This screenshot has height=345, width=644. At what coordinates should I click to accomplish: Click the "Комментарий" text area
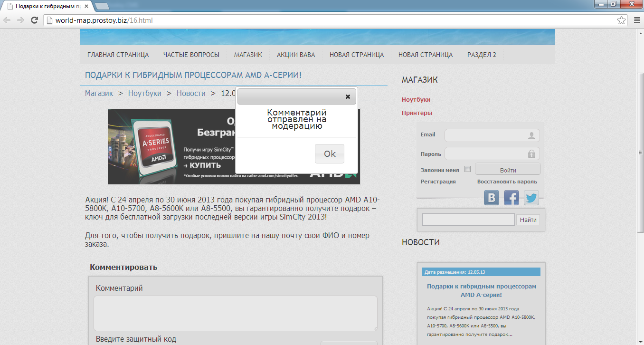[x=236, y=313]
